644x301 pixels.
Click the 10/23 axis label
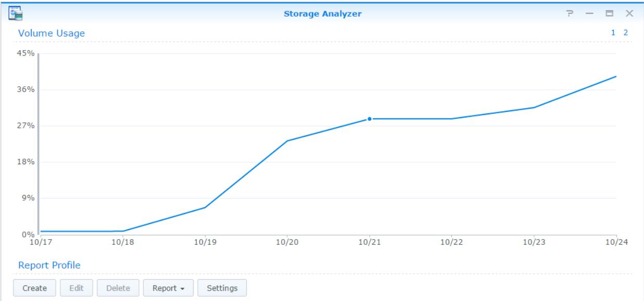pos(534,242)
